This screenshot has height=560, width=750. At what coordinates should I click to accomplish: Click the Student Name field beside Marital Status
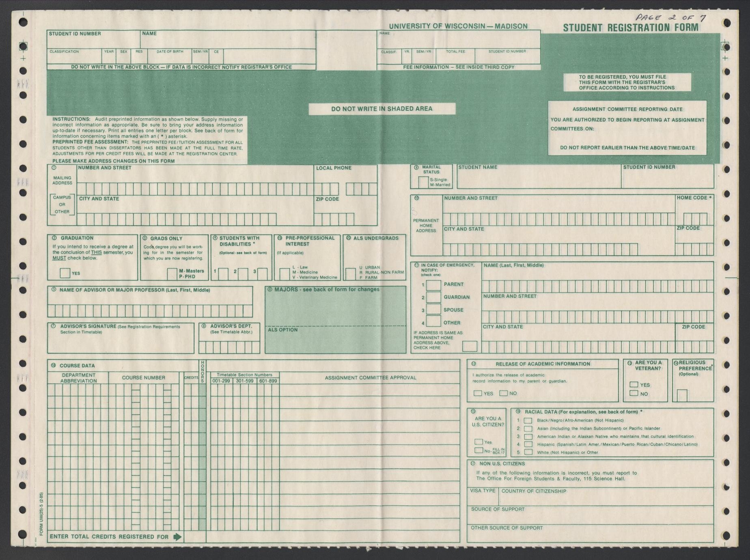(539, 176)
